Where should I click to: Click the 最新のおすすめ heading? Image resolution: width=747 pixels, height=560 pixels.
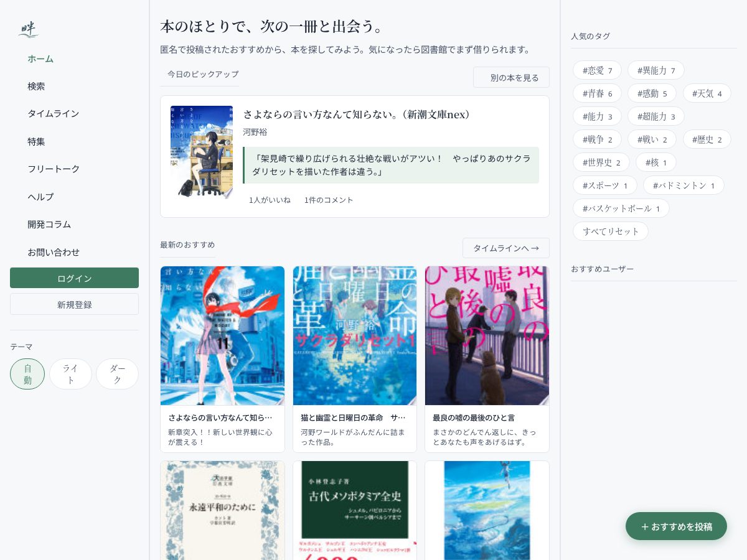tap(187, 245)
